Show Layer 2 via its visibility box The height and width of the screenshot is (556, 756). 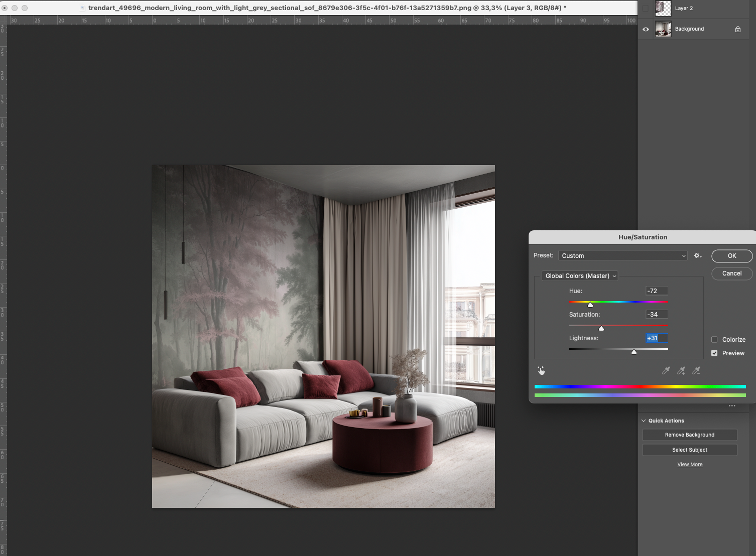click(646, 9)
